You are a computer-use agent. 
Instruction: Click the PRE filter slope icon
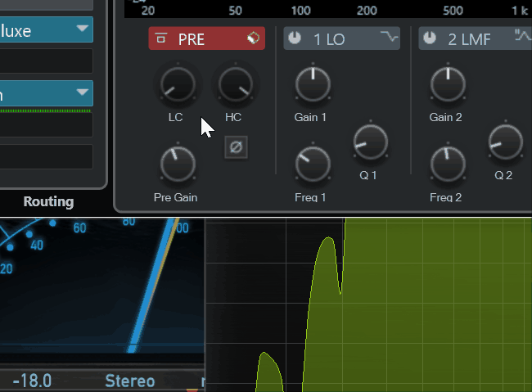(x=253, y=38)
